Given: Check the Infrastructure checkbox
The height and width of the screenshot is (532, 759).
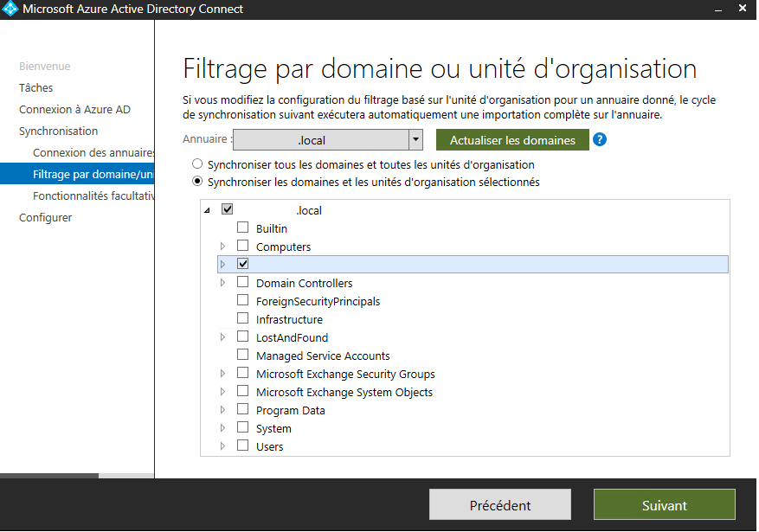Looking at the screenshot, I should click(x=242, y=318).
